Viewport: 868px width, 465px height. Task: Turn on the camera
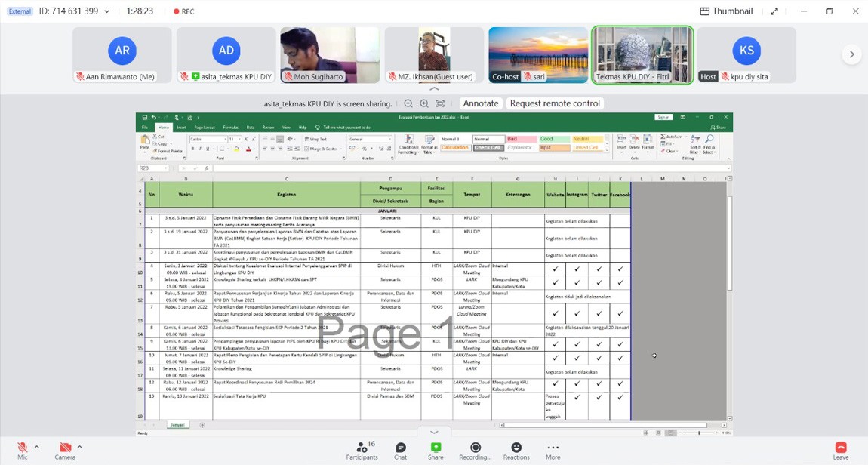tap(65, 448)
